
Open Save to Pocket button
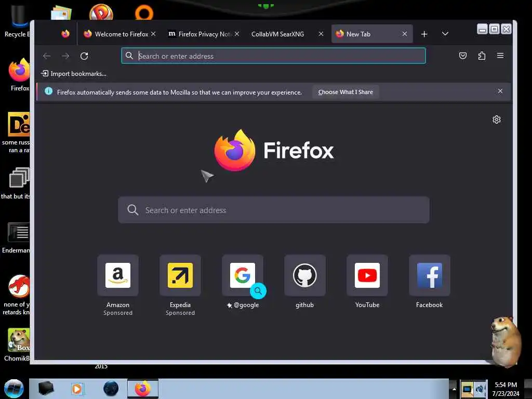click(463, 56)
